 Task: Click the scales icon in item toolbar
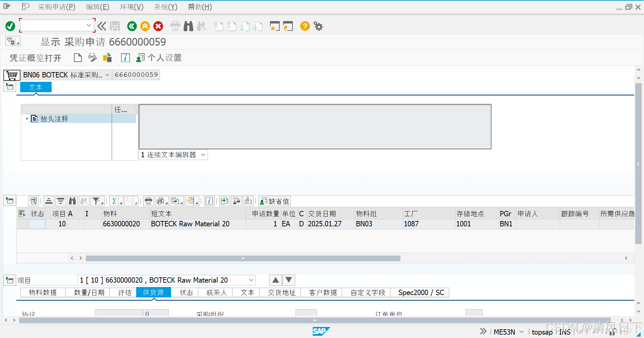click(236, 201)
